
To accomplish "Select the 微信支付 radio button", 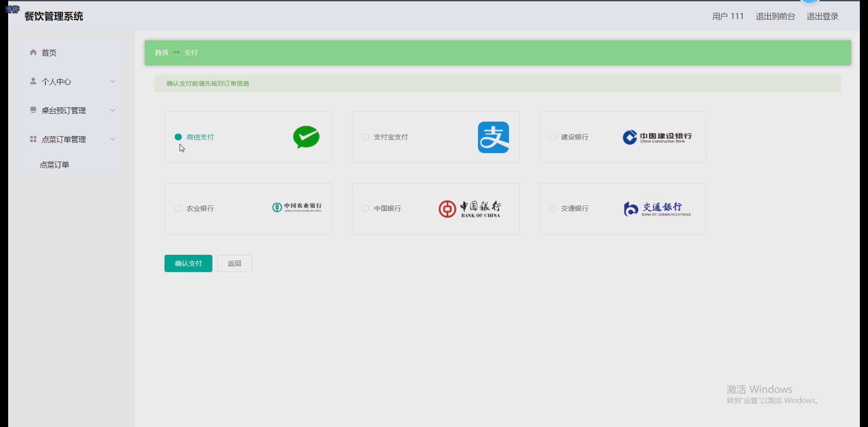I will tap(178, 137).
